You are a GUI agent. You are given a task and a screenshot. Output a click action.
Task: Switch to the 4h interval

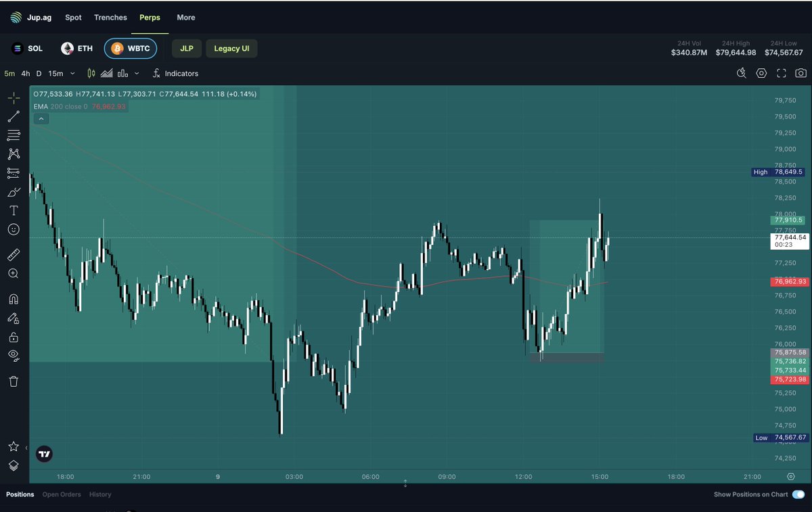click(26, 73)
